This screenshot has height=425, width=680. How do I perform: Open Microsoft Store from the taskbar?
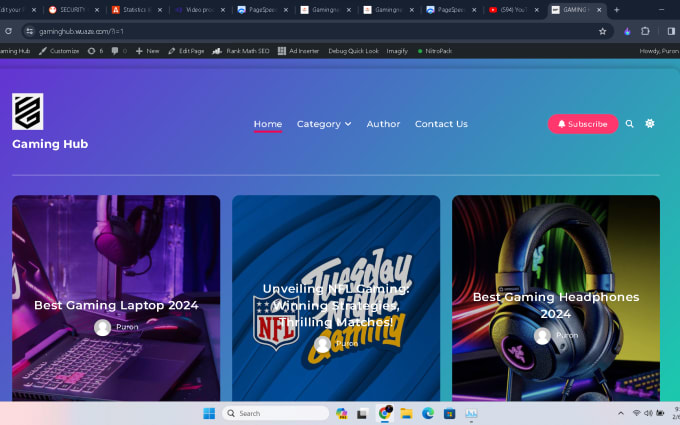[449, 413]
